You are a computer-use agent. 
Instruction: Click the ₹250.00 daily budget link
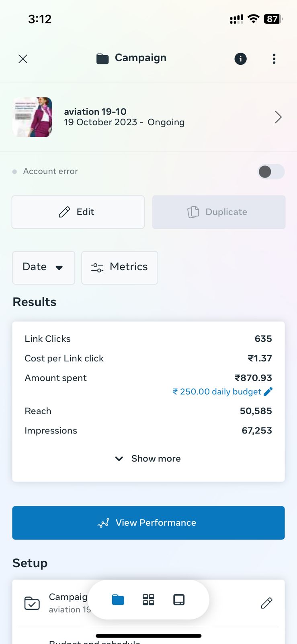(x=217, y=392)
